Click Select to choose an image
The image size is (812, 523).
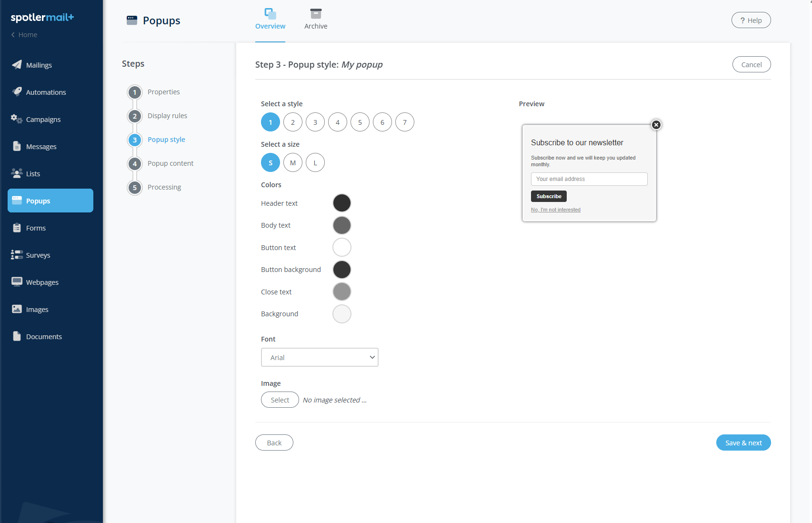[x=280, y=400]
